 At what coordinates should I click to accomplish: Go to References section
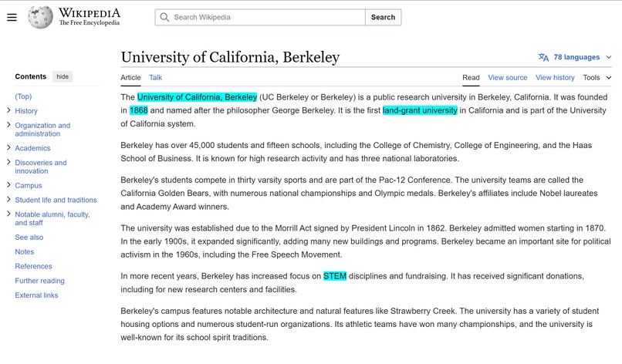click(33, 267)
